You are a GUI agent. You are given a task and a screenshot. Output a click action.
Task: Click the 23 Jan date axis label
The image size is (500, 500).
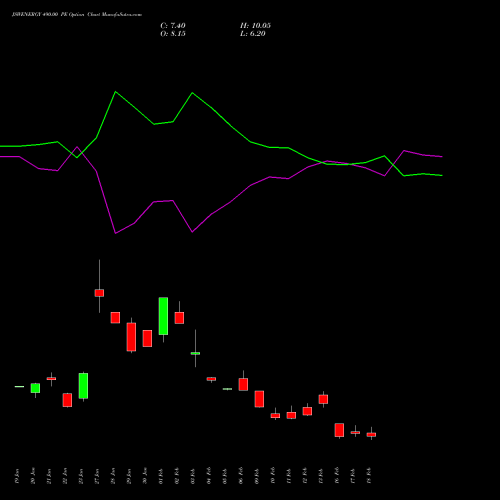(81, 476)
